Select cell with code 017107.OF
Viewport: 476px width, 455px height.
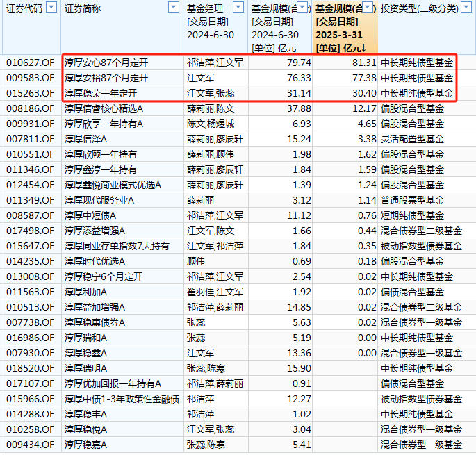point(32,383)
